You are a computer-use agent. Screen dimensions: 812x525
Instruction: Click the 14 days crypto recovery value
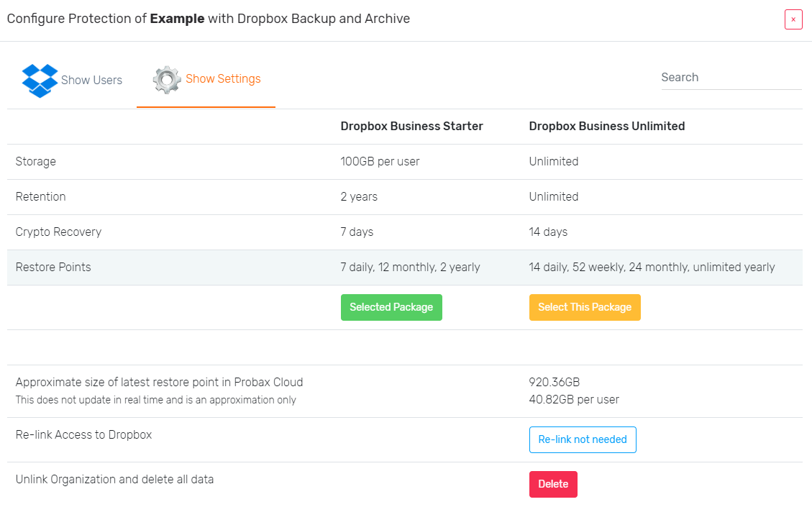(549, 232)
